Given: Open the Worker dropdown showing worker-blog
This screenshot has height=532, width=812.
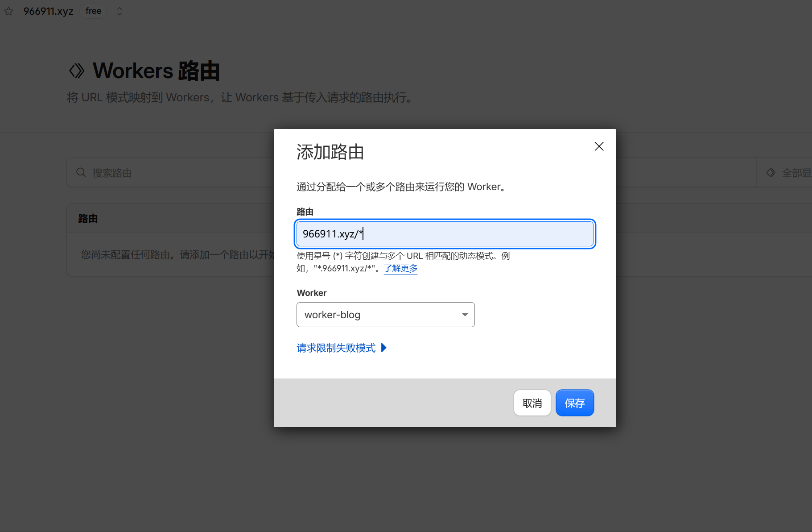Looking at the screenshot, I should (x=385, y=315).
